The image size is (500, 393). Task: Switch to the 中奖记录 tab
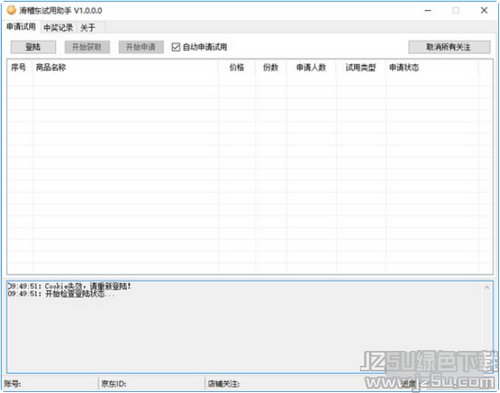pyautogui.click(x=58, y=28)
